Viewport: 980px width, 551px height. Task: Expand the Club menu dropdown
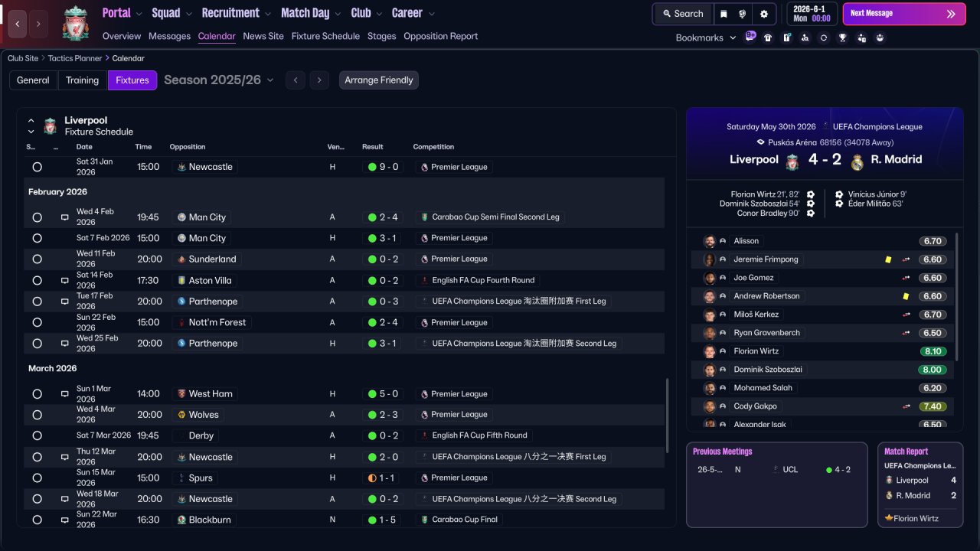point(378,14)
